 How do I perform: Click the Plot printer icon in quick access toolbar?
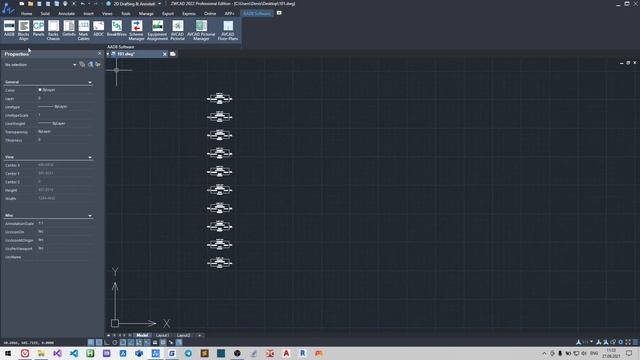click(65, 4)
